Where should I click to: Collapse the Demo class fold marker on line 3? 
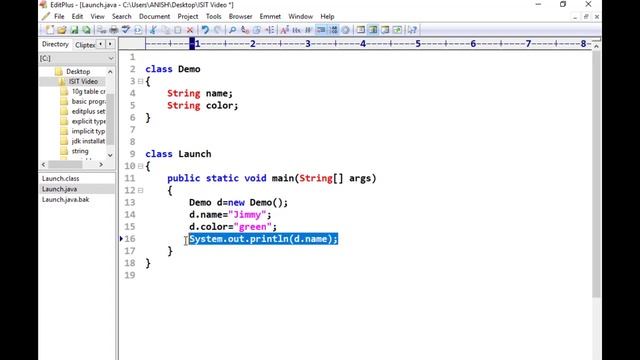coord(140,81)
